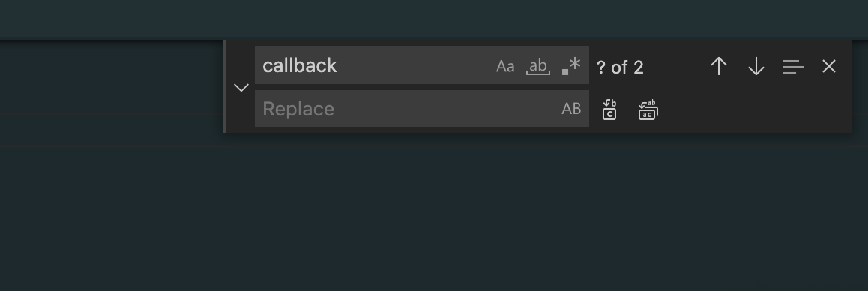
Task: Click the dark header strip above editor
Action: point(434,19)
